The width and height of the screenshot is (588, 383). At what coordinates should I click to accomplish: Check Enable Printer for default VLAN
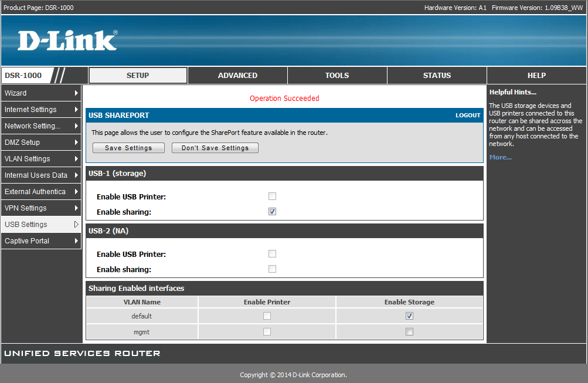[x=267, y=316]
